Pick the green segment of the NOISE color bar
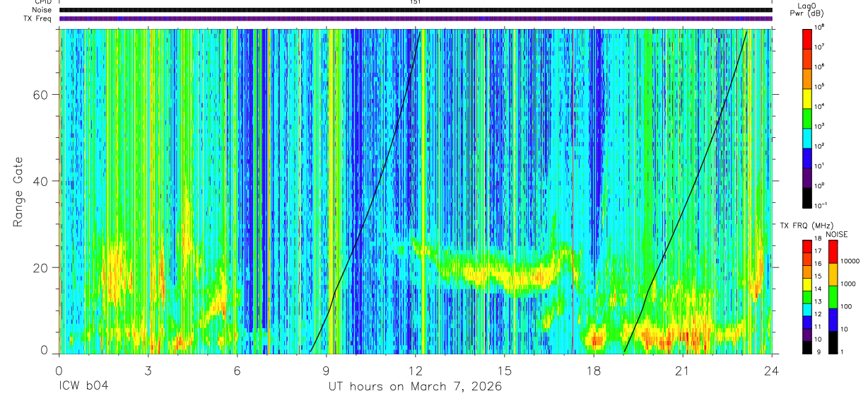Image resolution: width=868 pixels, height=401 pixels. click(833, 296)
